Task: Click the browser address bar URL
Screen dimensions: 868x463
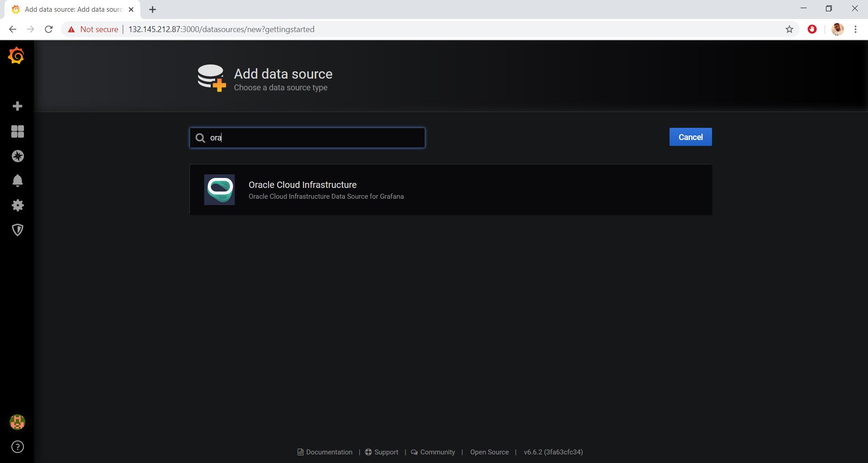Action: [x=221, y=29]
